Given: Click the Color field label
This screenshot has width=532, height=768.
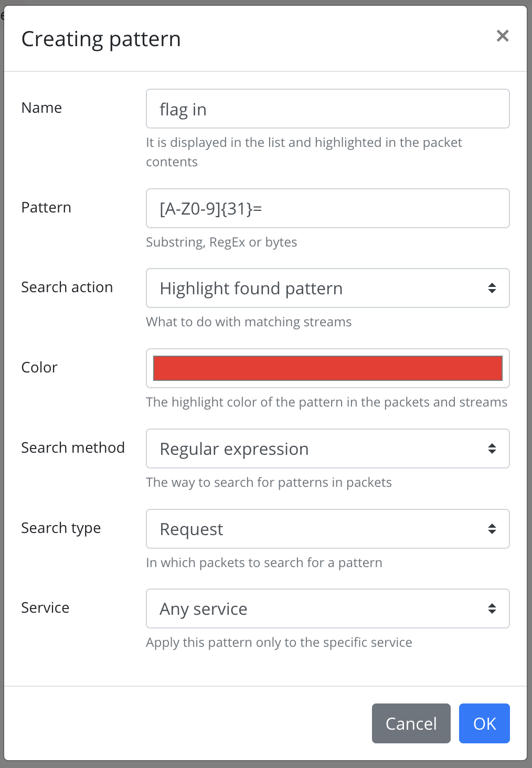Looking at the screenshot, I should 39,367.
